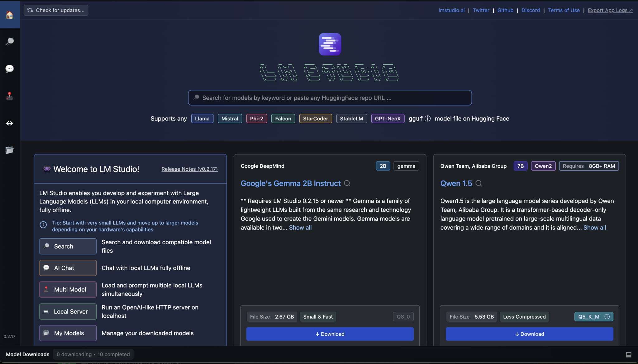638x364 pixels.
Task: Click the info icon beside Q5_K_M quantization
Action: tap(607, 316)
